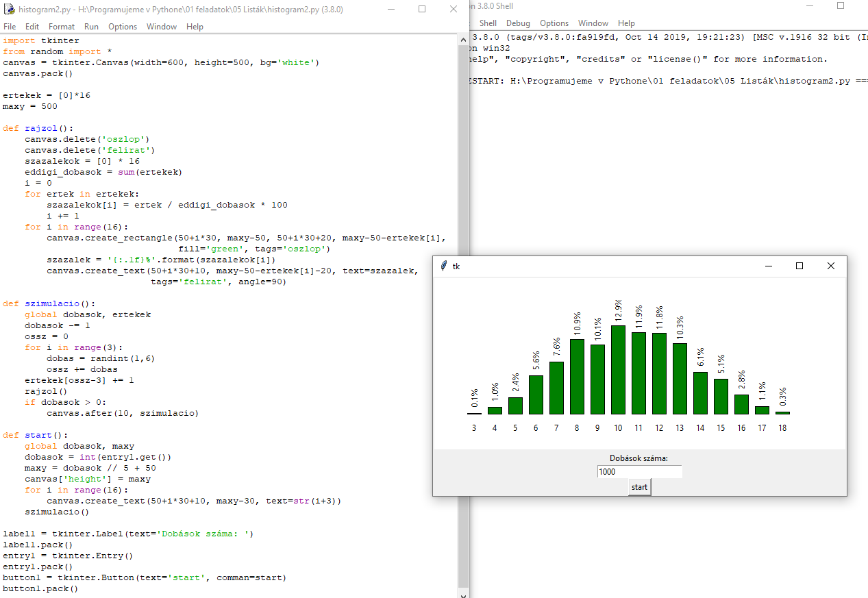Screen dimensions: 868x598
Task: Click the 'def rajzol():' line in editor
Action: tap(38, 128)
